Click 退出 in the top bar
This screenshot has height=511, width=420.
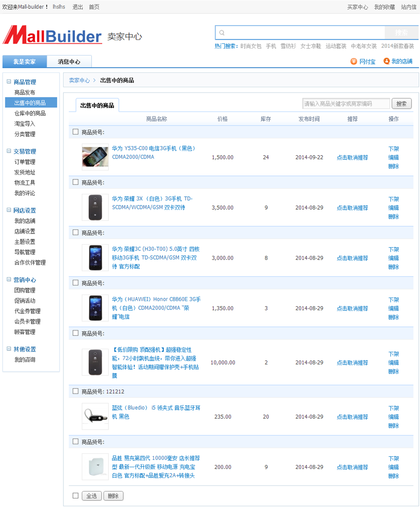(78, 7)
